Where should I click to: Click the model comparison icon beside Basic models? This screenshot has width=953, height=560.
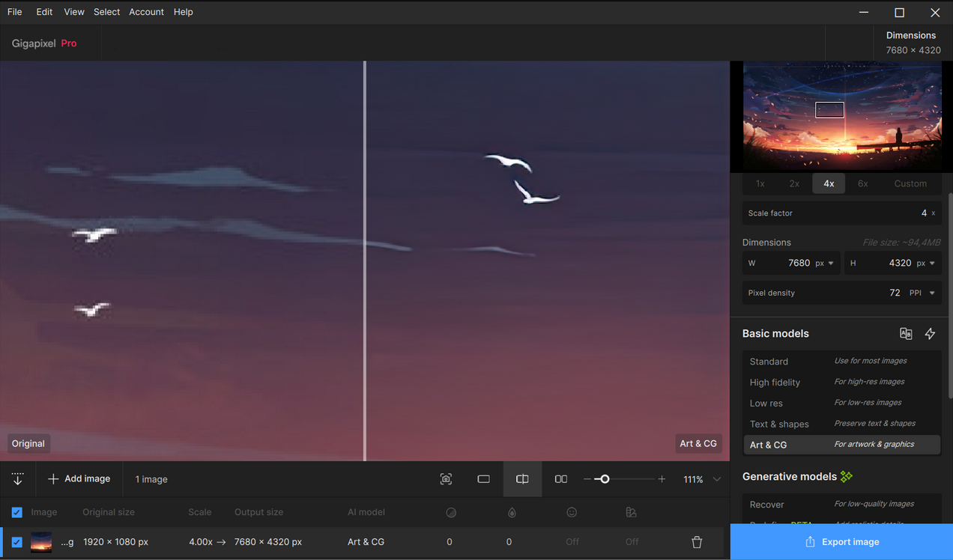coord(906,334)
